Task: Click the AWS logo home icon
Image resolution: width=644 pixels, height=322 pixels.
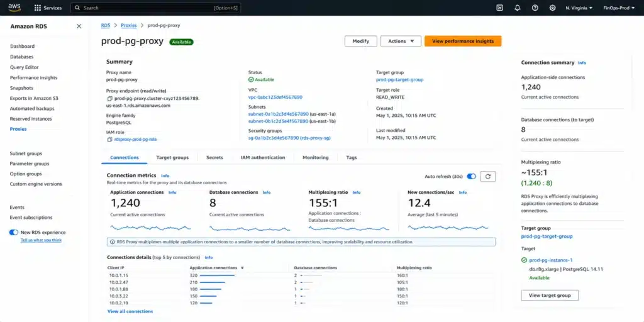Action: point(14,8)
